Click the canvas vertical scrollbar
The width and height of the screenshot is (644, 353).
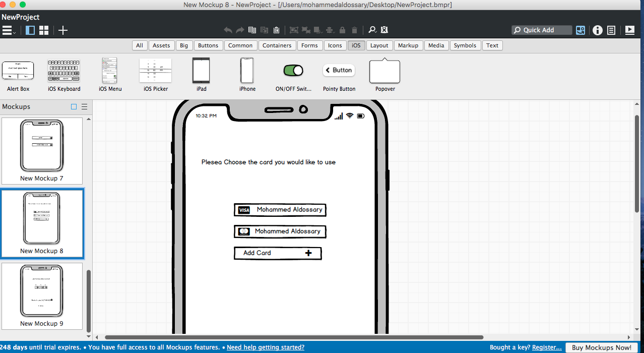pos(637,164)
